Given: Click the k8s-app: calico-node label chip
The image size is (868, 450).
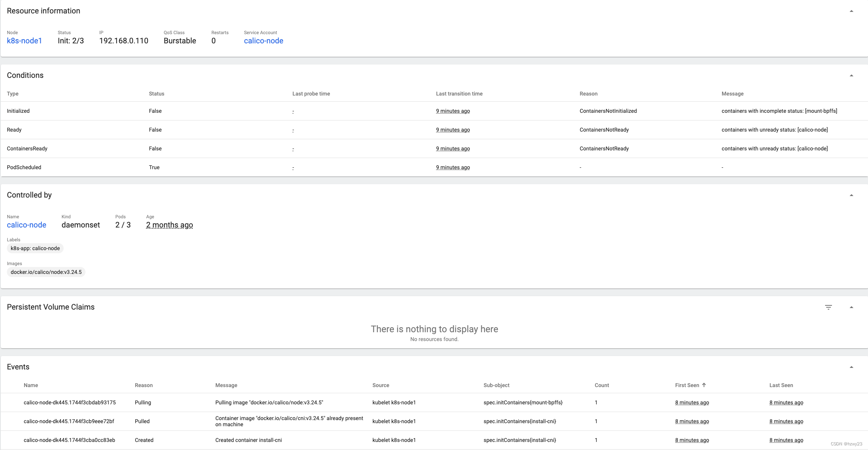Looking at the screenshot, I should pyautogui.click(x=35, y=248).
